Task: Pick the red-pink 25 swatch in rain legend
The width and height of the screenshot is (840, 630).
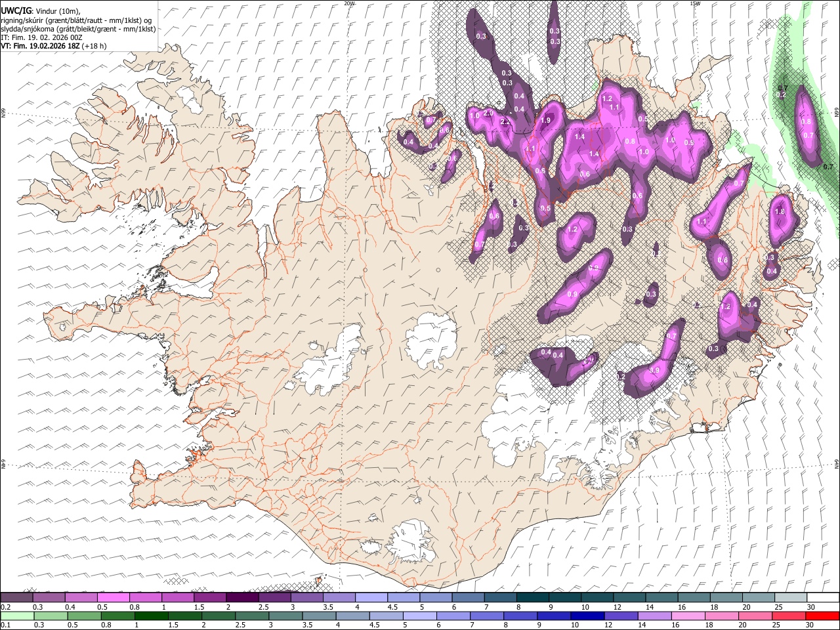Action: coord(789,616)
